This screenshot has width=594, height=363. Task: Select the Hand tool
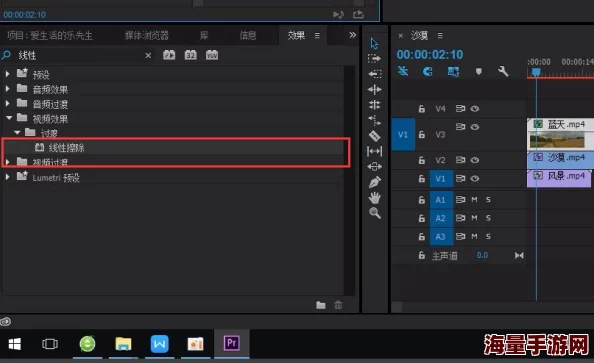pyautogui.click(x=375, y=197)
